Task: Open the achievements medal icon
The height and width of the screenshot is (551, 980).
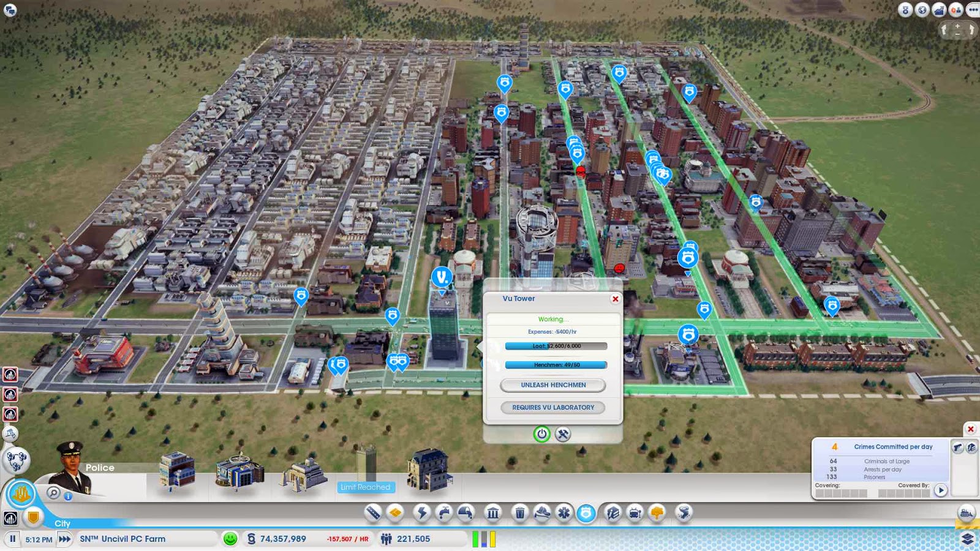Action: click(905, 10)
